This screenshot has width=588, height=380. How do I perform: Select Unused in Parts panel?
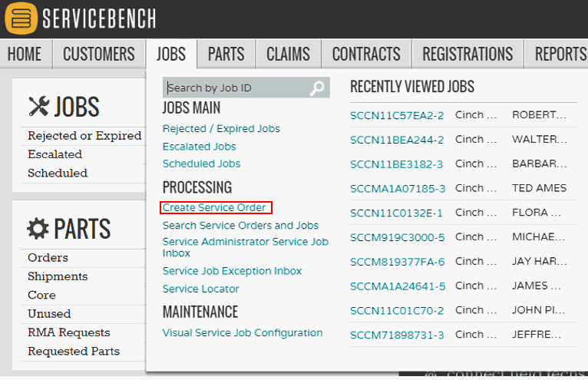(x=49, y=314)
